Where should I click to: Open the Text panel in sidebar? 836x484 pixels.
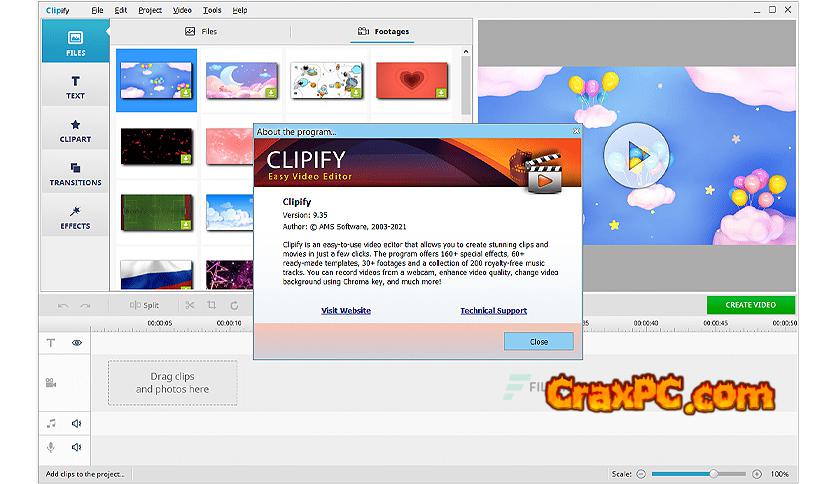(75, 86)
